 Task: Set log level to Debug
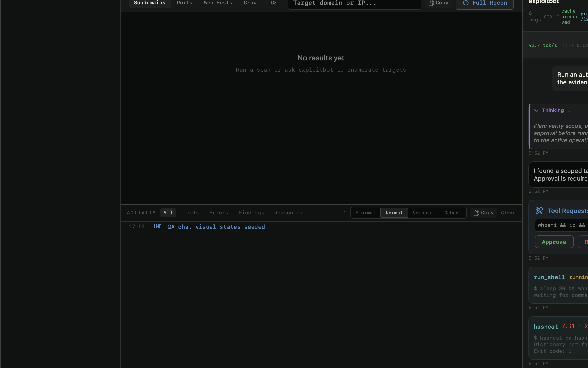451,213
